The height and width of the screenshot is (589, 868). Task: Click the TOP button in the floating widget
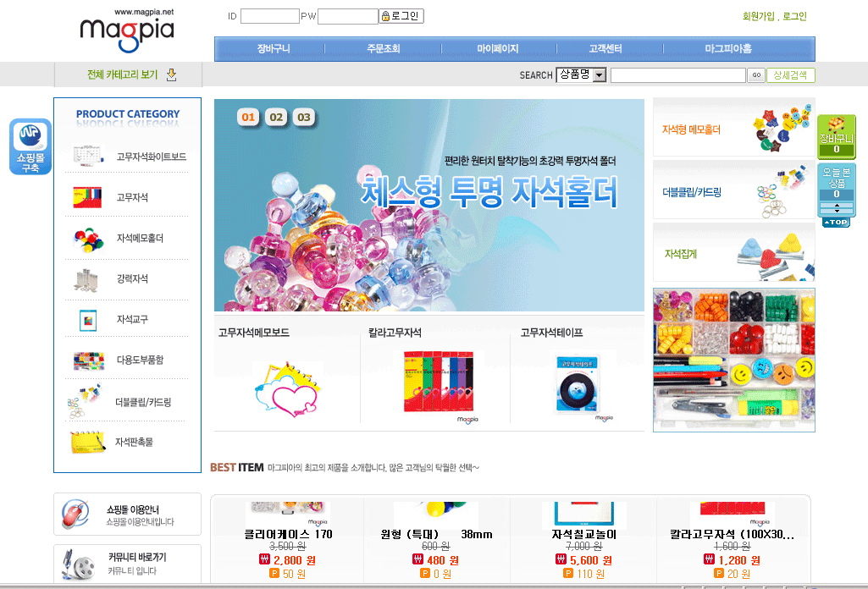837,222
